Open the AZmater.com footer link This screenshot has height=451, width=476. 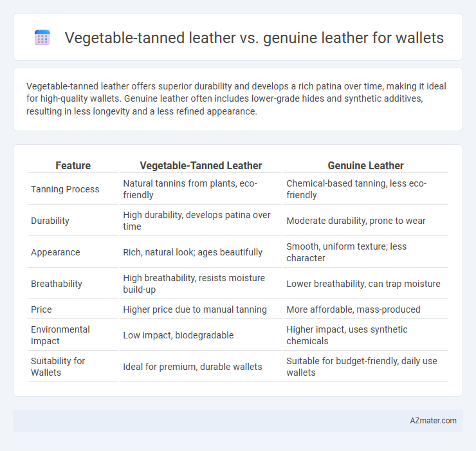[433, 421]
